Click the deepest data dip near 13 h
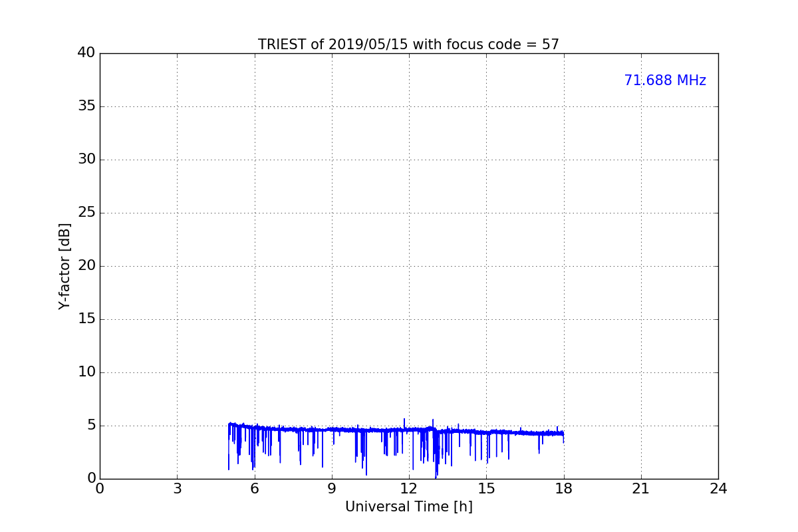The height and width of the screenshot is (532, 798). click(x=436, y=477)
